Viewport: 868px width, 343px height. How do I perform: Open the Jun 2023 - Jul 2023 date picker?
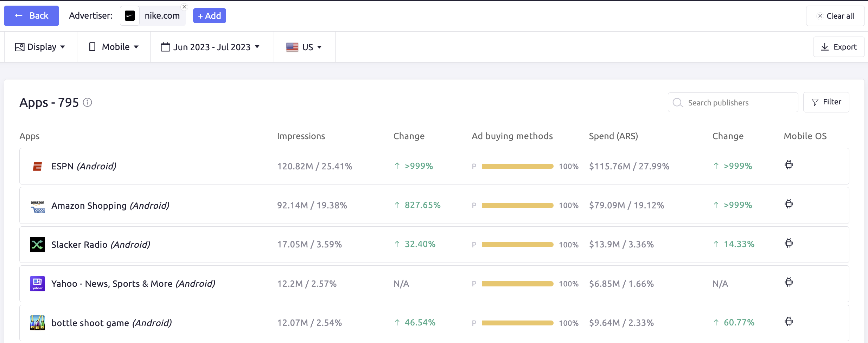pyautogui.click(x=210, y=47)
